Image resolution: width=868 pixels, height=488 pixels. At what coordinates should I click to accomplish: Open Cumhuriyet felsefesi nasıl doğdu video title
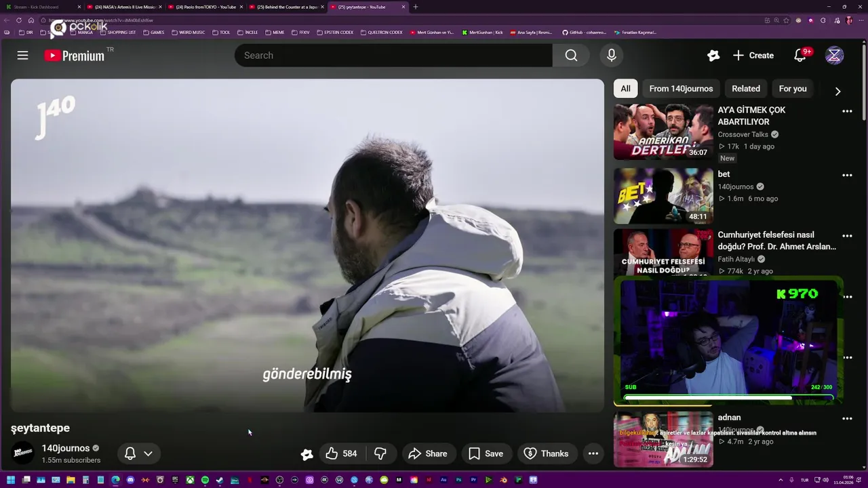[x=777, y=241]
